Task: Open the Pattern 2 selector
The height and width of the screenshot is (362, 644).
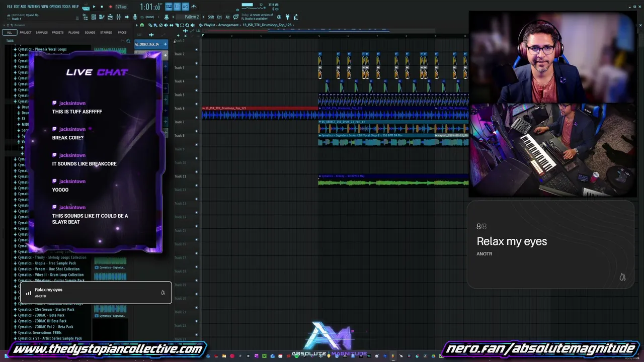Action: (192, 17)
